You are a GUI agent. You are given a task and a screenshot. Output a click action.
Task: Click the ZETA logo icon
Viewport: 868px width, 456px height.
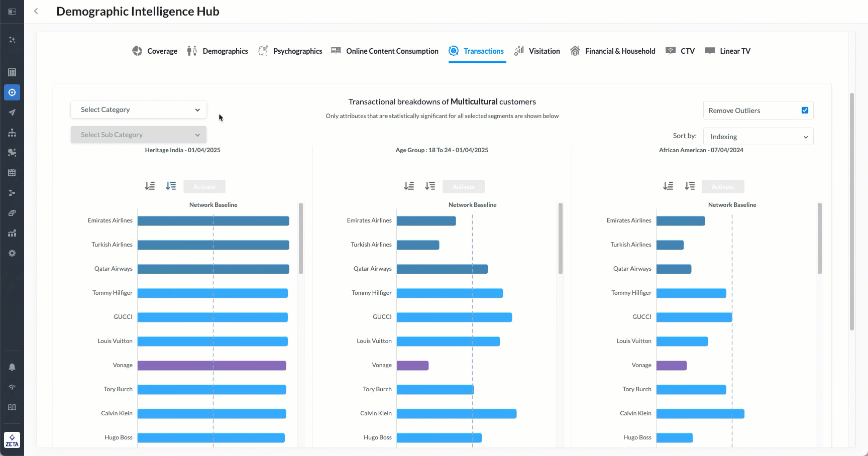click(x=12, y=440)
